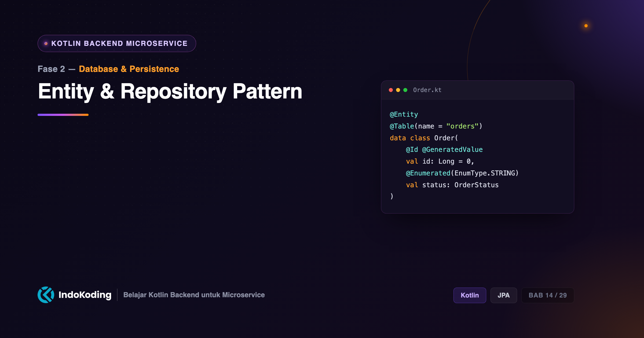Click the Fase 2 label

[x=51, y=69]
